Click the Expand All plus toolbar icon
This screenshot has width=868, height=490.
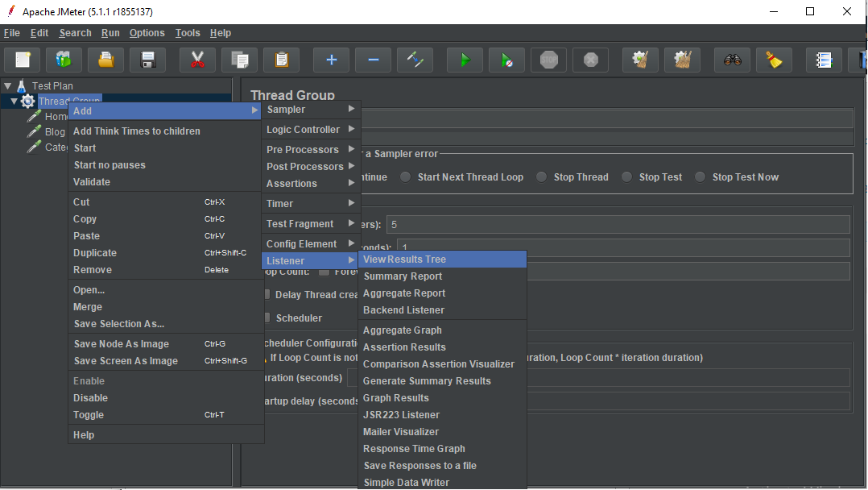(331, 60)
